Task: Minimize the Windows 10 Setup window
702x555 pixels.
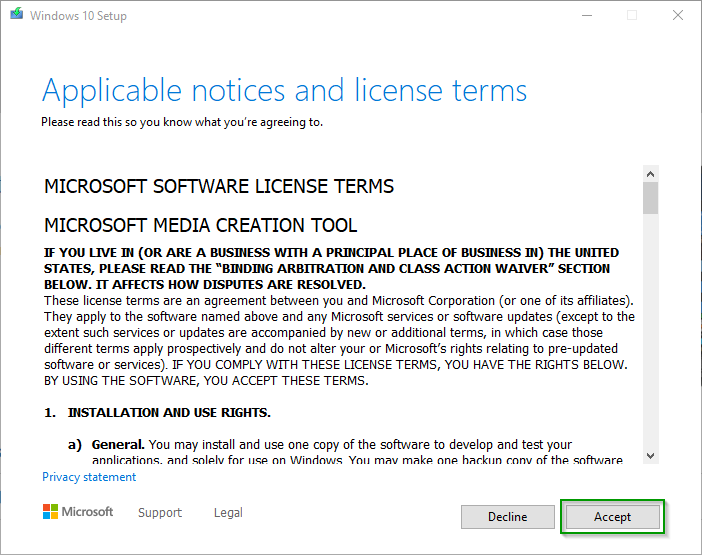Action: [584, 16]
